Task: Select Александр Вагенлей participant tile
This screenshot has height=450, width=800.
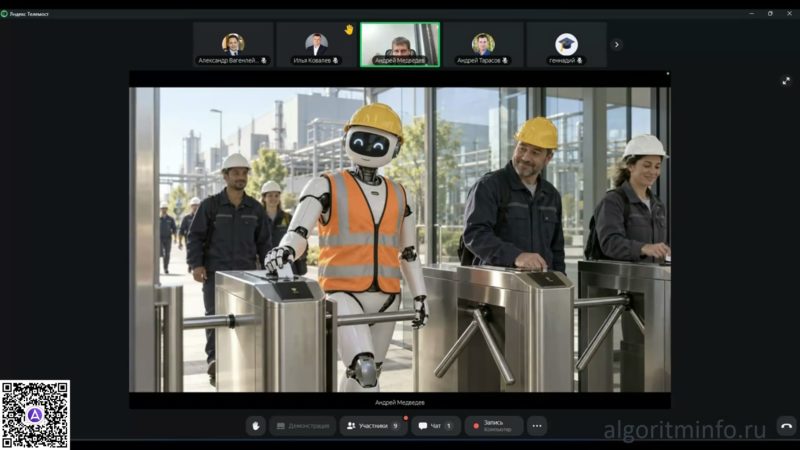Action: click(233, 44)
